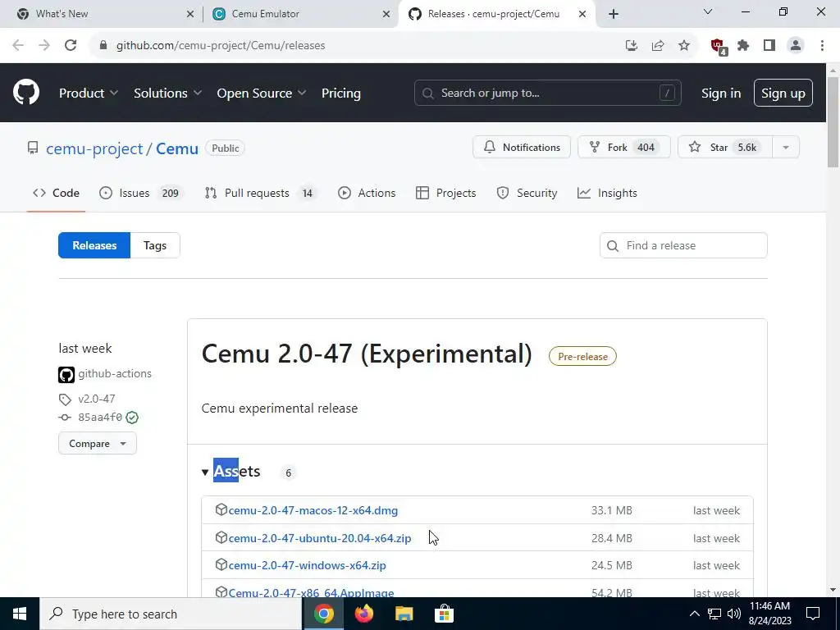Reload the page with the refresh icon
The image size is (840, 630).
pos(71,46)
